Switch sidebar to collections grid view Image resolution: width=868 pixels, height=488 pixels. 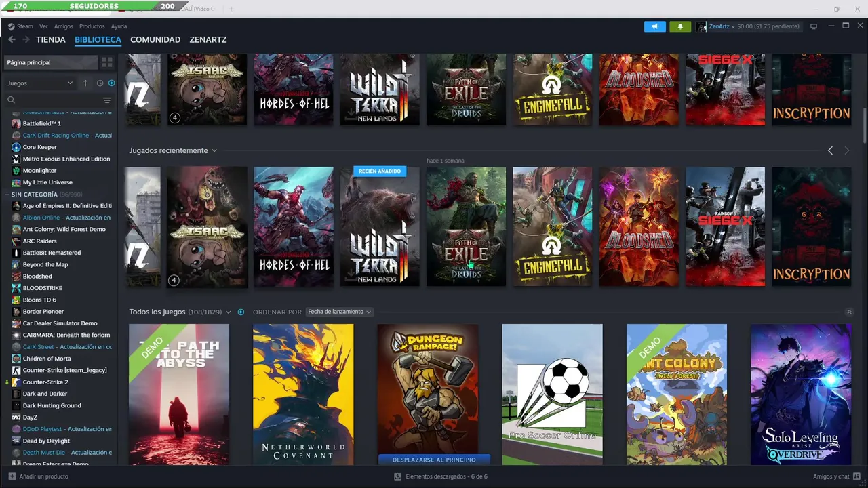tap(107, 62)
